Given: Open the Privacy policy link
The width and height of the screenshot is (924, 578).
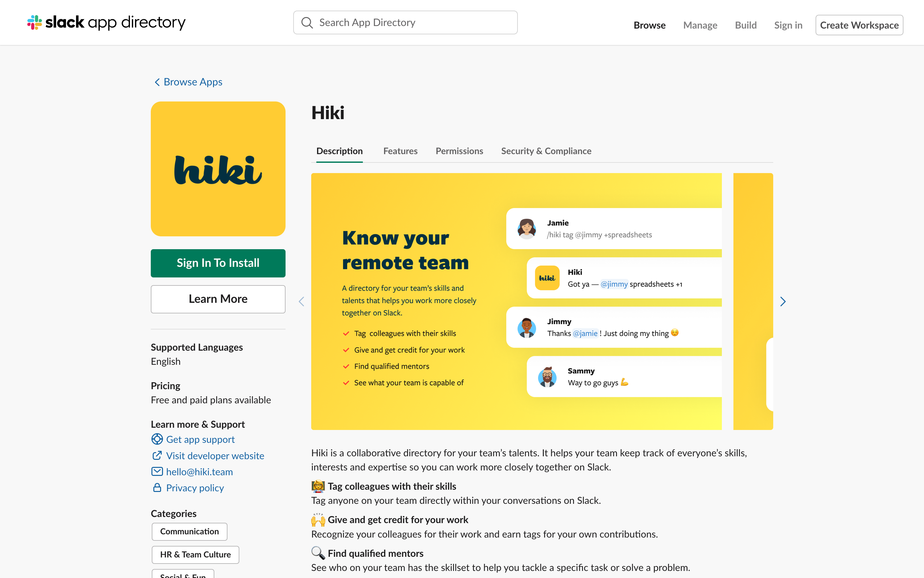Looking at the screenshot, I should [195, 488].
